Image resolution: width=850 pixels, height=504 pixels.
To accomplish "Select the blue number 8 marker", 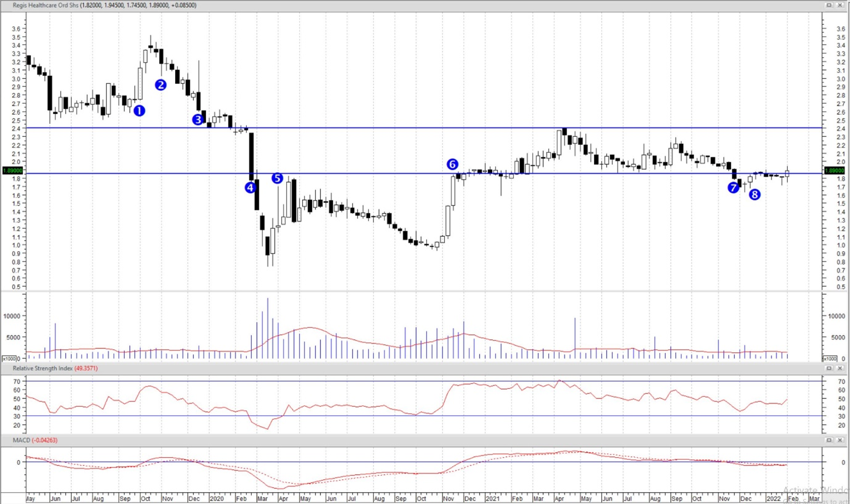I will (754, 195).
